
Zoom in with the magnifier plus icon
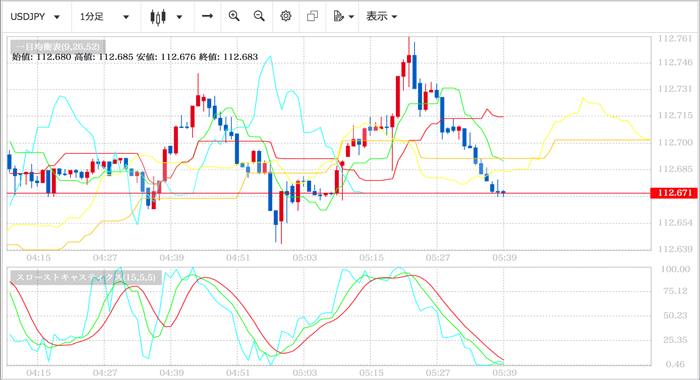tap(234, 17)
